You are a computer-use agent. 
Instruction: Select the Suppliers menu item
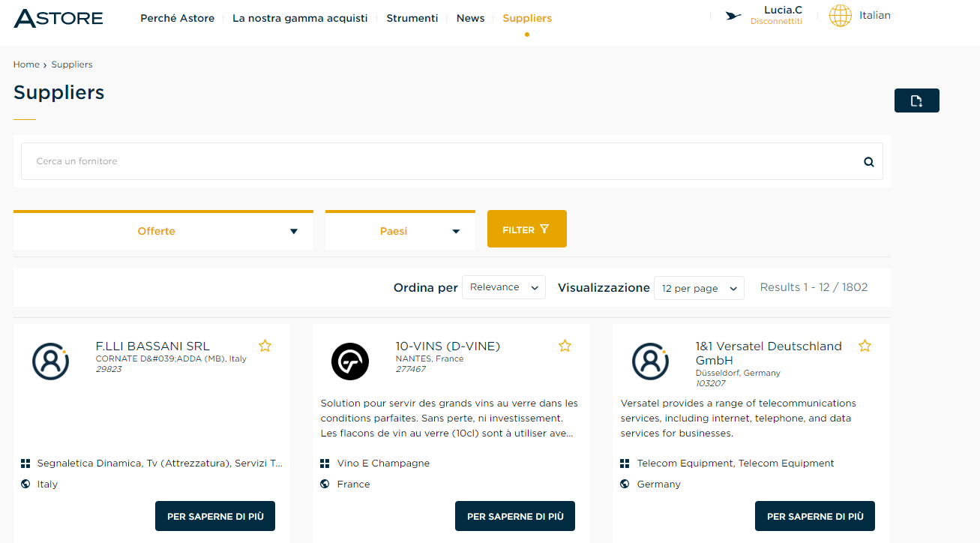point(527,18)
